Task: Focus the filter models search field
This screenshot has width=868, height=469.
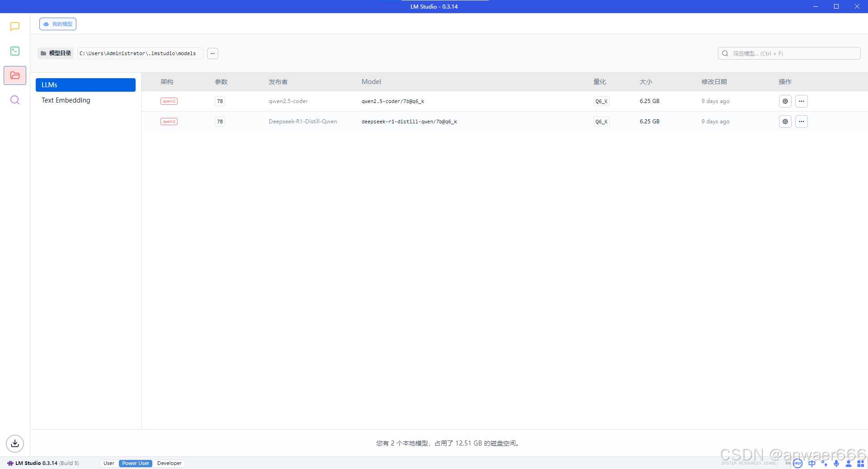Action: [x=789, y=53]
